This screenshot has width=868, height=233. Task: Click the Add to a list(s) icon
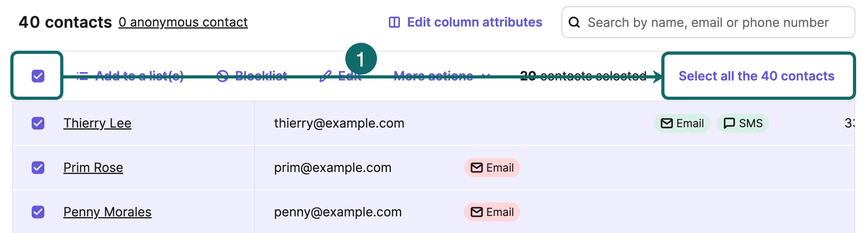pyautogui.click(x=82, y=76)
